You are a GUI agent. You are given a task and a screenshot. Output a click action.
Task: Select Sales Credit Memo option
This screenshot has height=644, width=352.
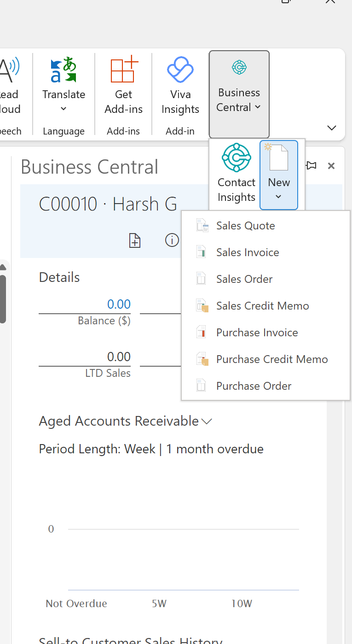pyautogui.click(x=262, y=306)
